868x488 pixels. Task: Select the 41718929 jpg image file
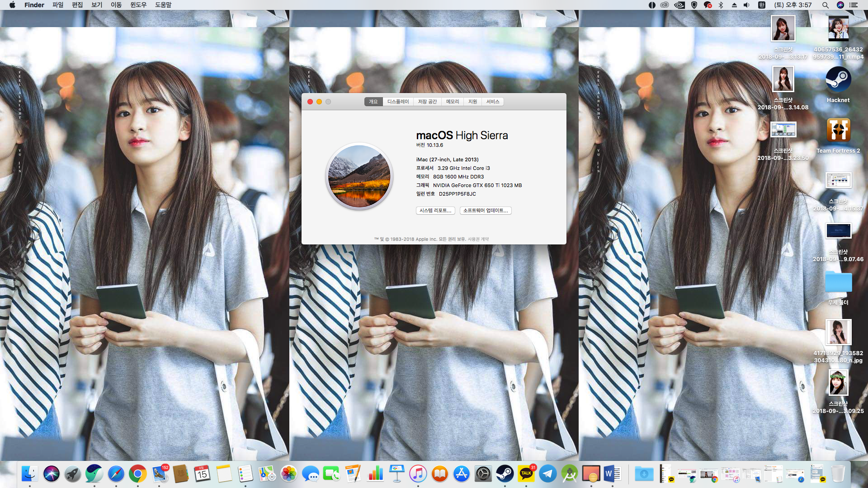(838, 341)
